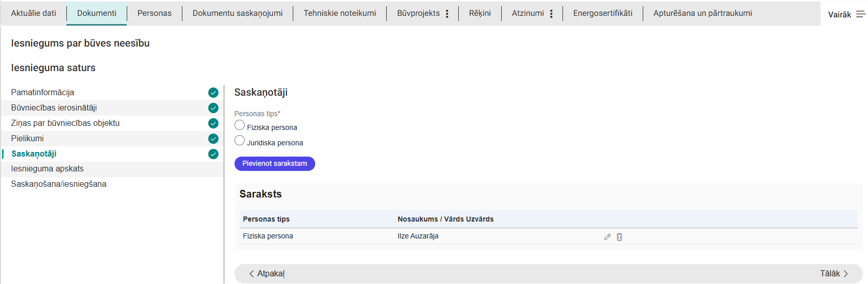
Task: Go back with the Atpakaļ button
Action: (x=267, y=274)
